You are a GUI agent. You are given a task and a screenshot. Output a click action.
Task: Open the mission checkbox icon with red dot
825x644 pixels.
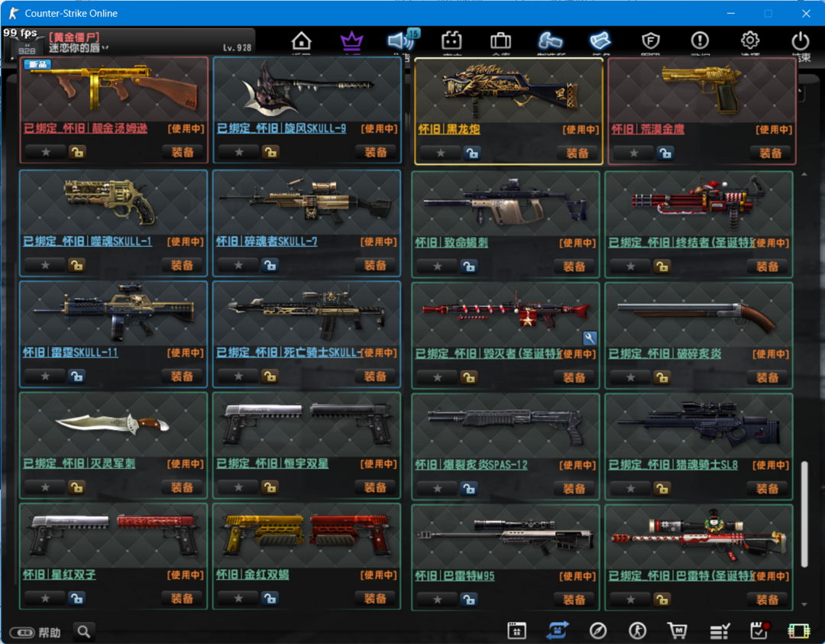pyautogui.click(x=759, y=630)
